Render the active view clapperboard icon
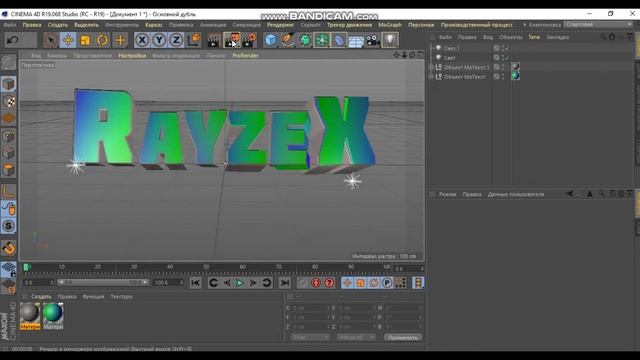Viewport: 640px width, 360px height. [213, 40]
